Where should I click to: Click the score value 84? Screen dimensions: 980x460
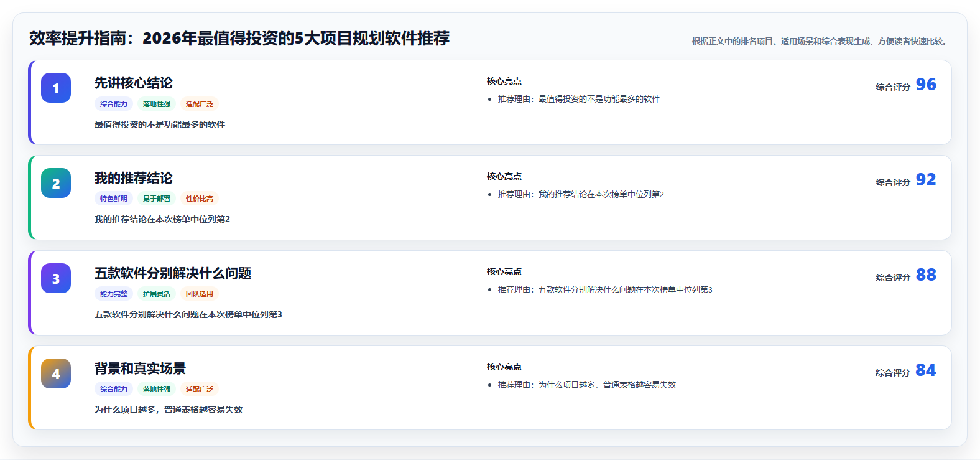coord(926,370)
